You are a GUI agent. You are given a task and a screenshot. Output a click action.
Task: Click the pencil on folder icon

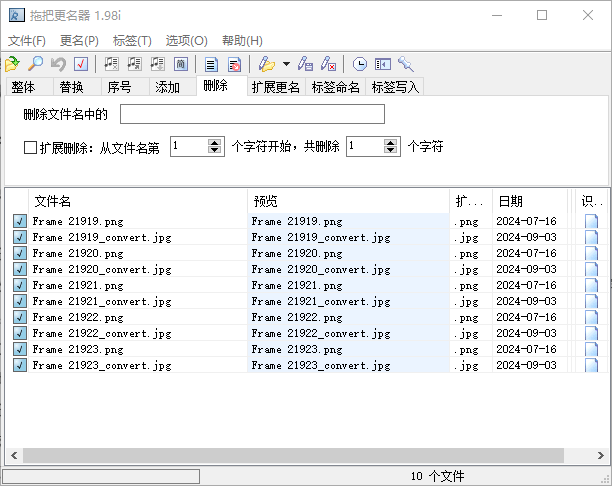(267, 64)
